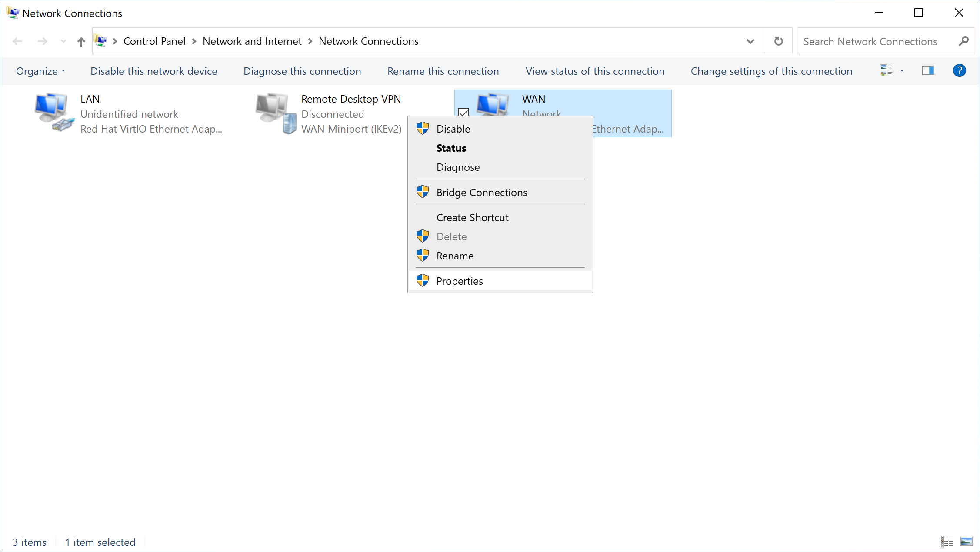Expand the address bar history dropdown

pos(750,41)
